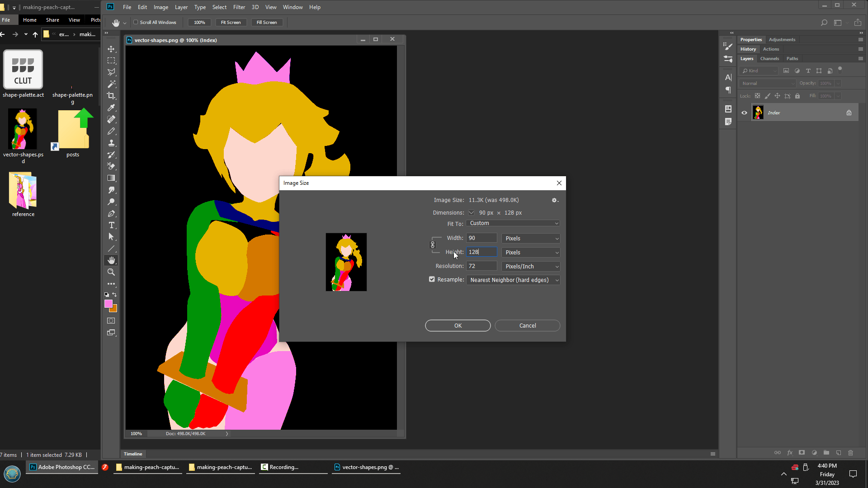Viewport: 868px width, 488px height.
Task: Select the Magic Wand tool
Action: [x=111, y=84]
